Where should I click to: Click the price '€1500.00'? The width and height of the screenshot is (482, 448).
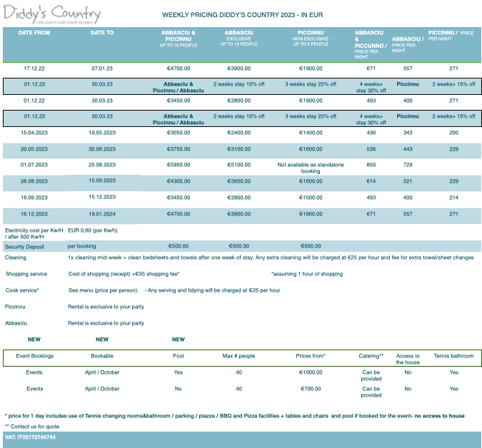(x=311, y=198)
